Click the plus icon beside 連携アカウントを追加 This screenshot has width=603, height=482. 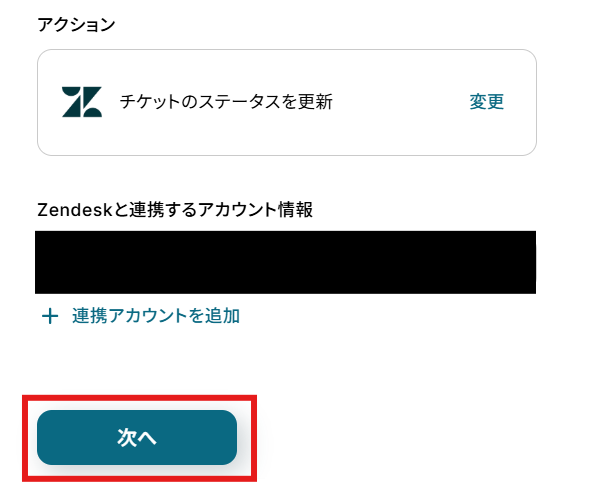point(50,317)
